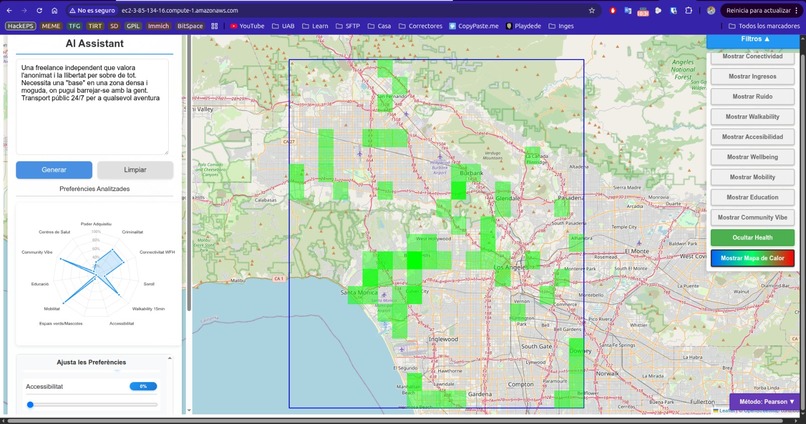Click into the AI Assistant text area
This screenshot has width=806, height=424.
coord(93,106)
